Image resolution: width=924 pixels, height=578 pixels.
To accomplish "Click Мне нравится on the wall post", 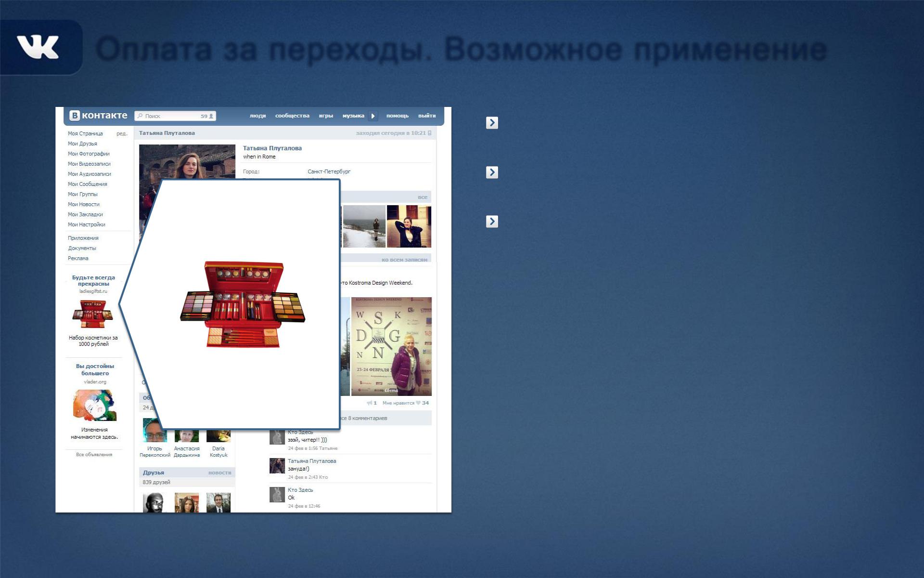I will (398, 403).
